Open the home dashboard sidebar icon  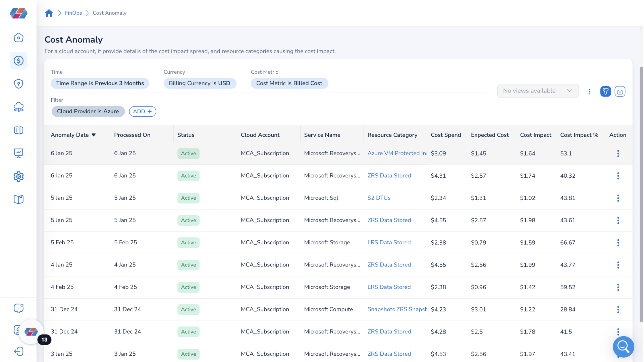tap(18, 38)
